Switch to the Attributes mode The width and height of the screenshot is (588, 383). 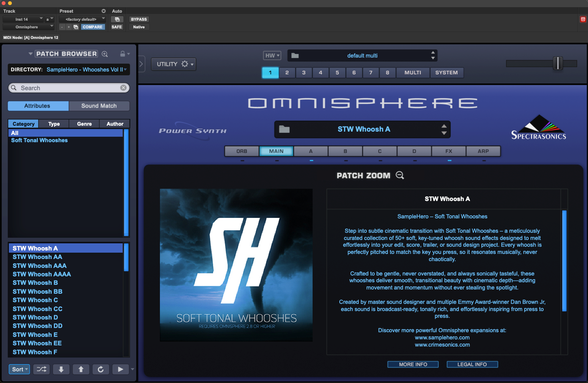pyautogui.click(x=38, y=106)
